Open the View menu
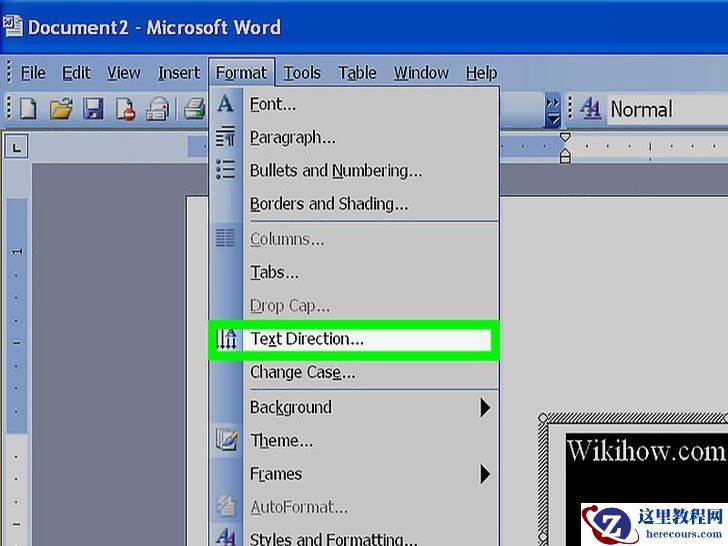Screen dimensions: 728x546 pyautogui.click(x=124, y=73)
